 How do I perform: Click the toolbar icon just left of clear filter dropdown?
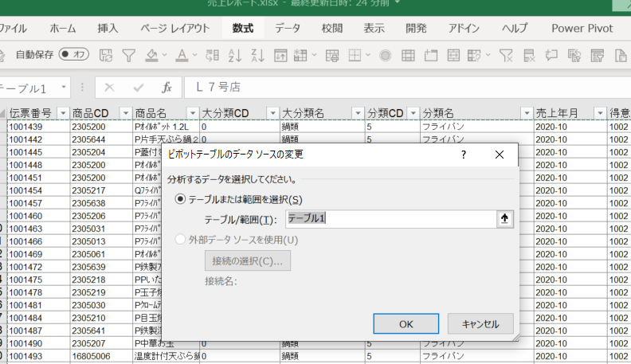475,55
